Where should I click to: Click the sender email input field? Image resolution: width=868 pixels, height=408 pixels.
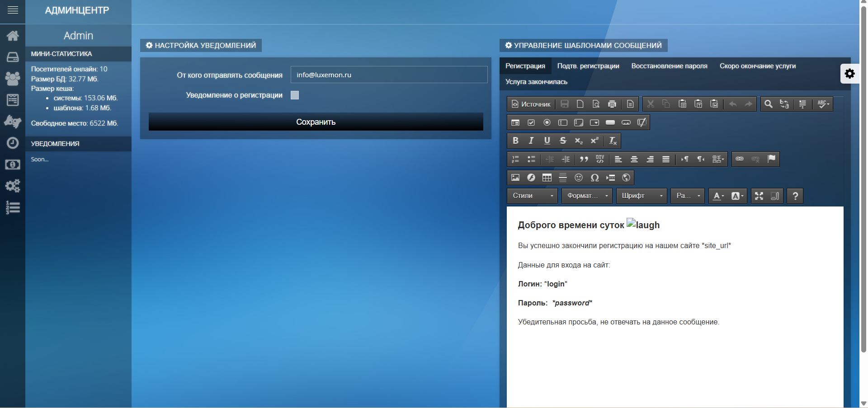(389, 75)
